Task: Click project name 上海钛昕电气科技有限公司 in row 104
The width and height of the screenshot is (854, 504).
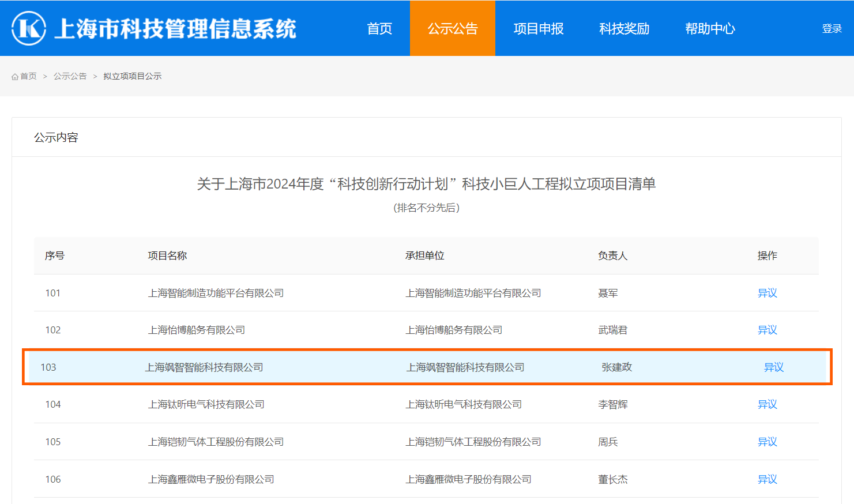Action: click(x=206, y=404)
